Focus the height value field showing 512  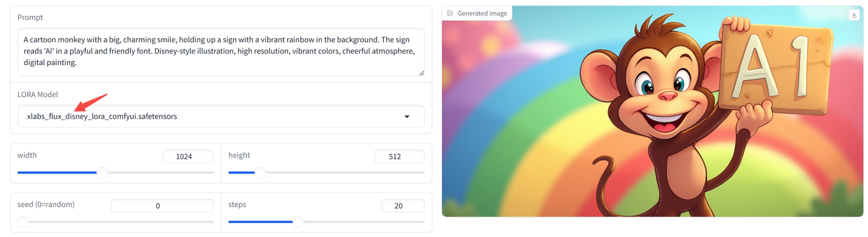pyautogui.click(x=399, y=156)
